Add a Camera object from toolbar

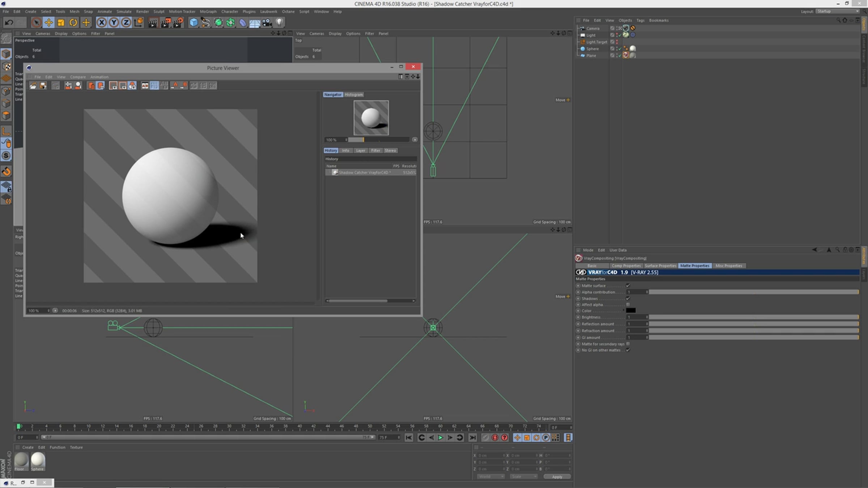coord(267,23)
